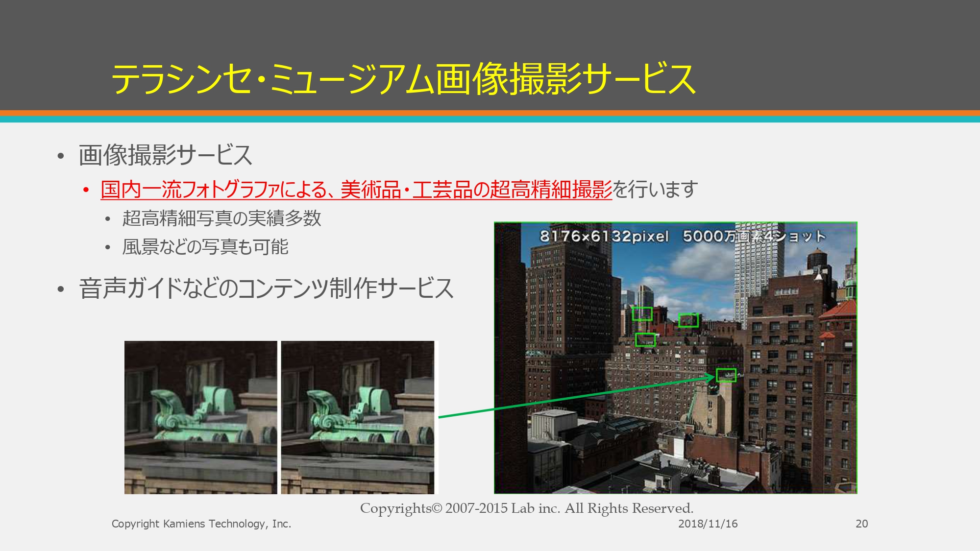The image size is (980, 551).
Task: Click the 画像撮影サービス bullet heading
Action: tap(165, 155)
